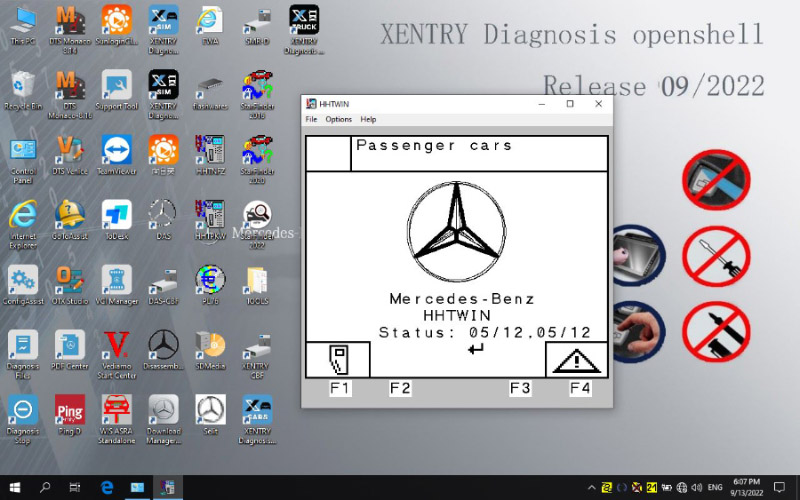
Task: Select the SunloginCl... desktop shortcut
Action: point(117,26)
